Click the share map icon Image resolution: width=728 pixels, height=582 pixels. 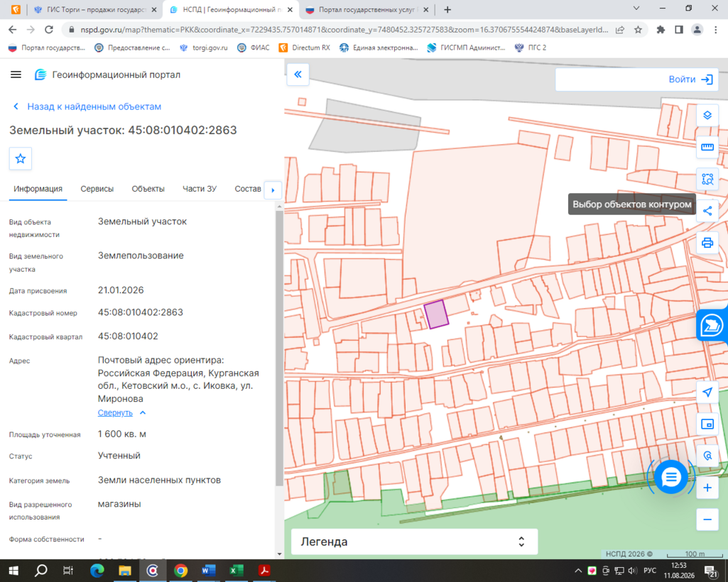point(707,212)
